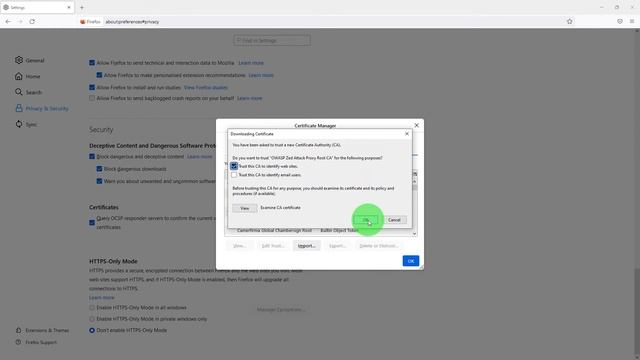Image resolution: width=640 pixels, height=360 pixels.
Task: Click the View button in Certificate Manager bottom row
Action: pyautogui.click(x=239, y=246)
